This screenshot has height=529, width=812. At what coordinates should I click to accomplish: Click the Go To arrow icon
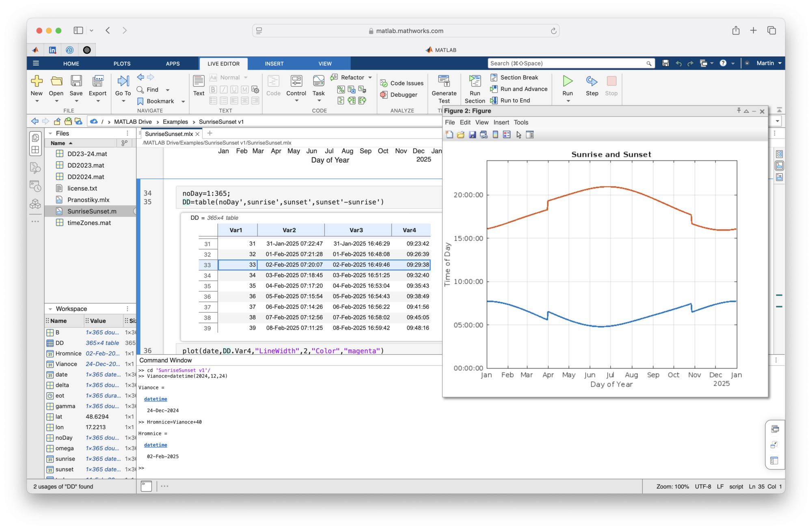click(x=123, y=81)
